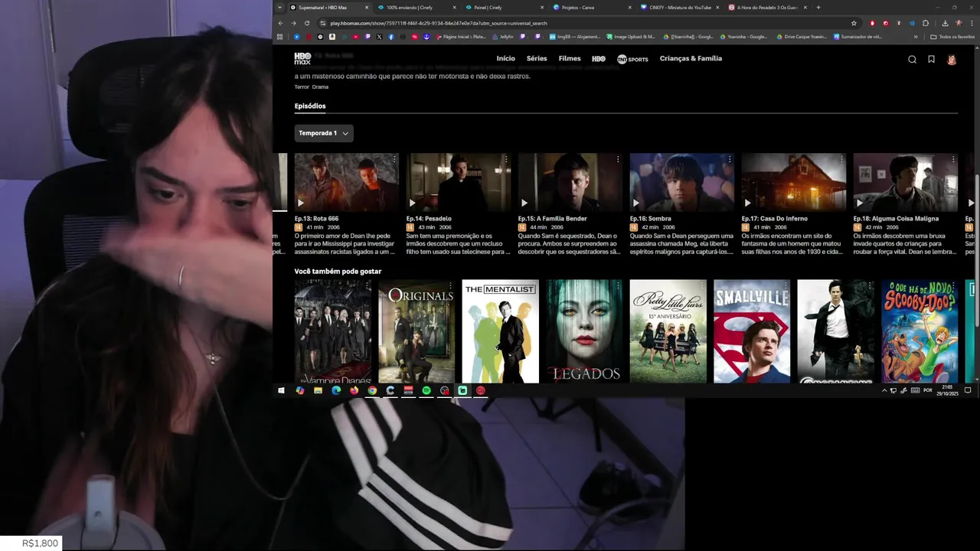The height and width of the screenshot is (551, 980).
Task: Reload the browser page
Action: [307, 23]
